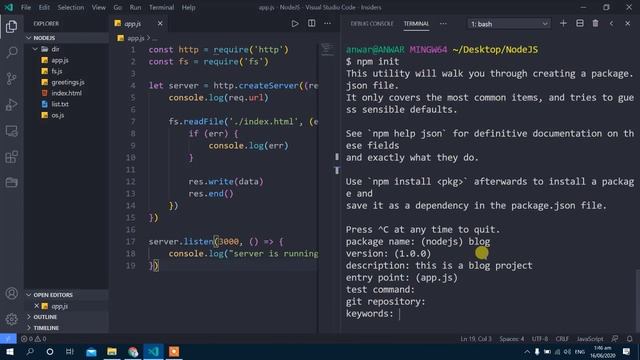The width and height of the screenshot is (640, 360).
Task: Open Windows taskbar search
Action: point(30,351)
